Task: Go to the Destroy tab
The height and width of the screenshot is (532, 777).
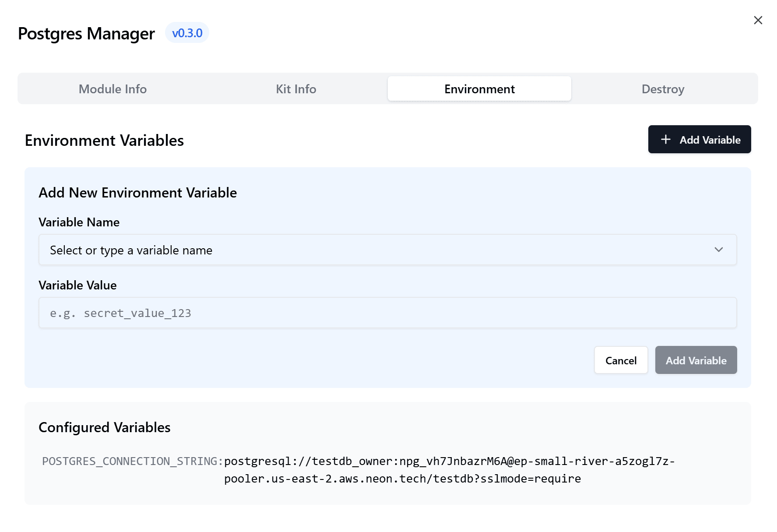Action: coord(663,89)
